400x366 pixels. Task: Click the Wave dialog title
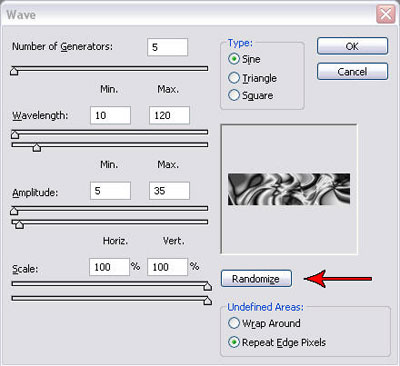(x=21, y=15)
